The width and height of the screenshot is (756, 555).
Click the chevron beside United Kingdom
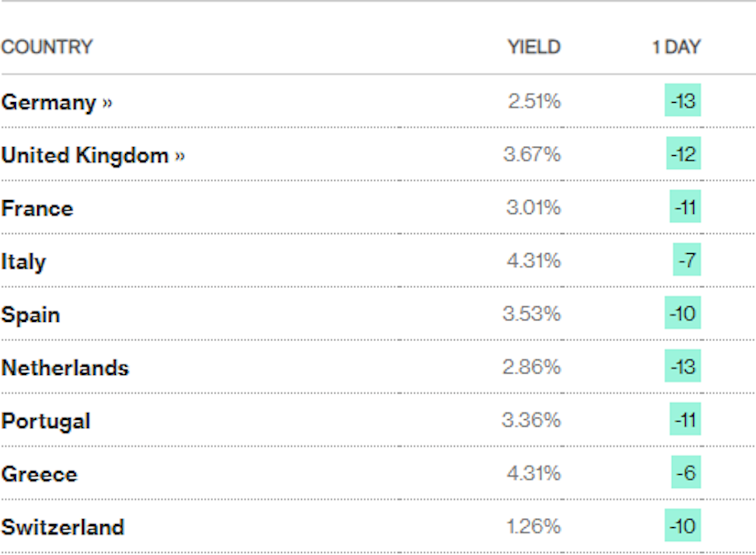click(180, 156)
